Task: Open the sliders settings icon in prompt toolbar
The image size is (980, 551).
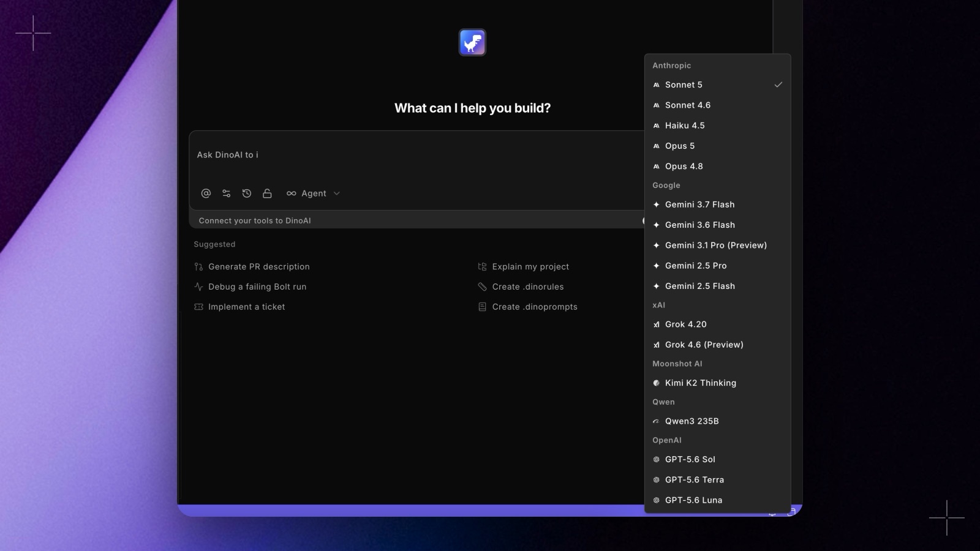Action: [226, 193]
